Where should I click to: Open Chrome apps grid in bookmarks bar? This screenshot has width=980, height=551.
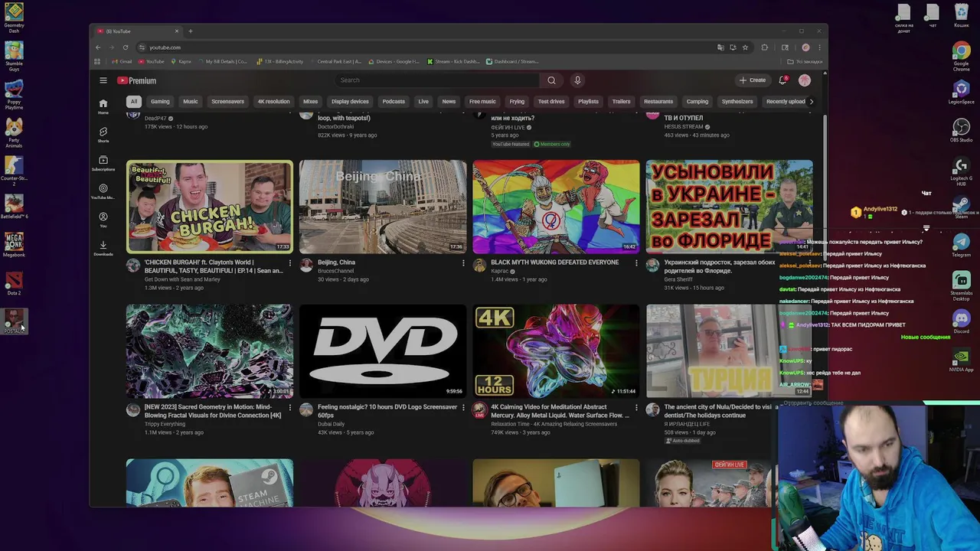click(x=98, y=61)
